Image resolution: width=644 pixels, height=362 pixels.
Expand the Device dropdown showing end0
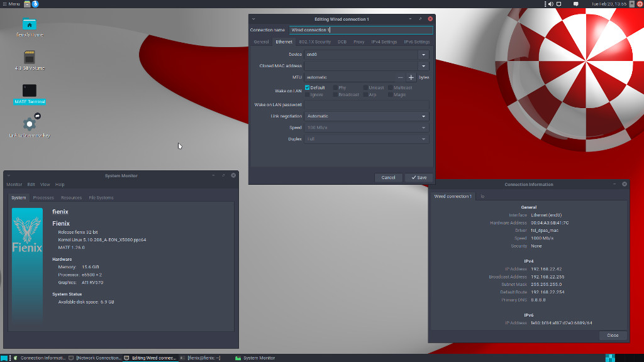(x=423, y=55)
